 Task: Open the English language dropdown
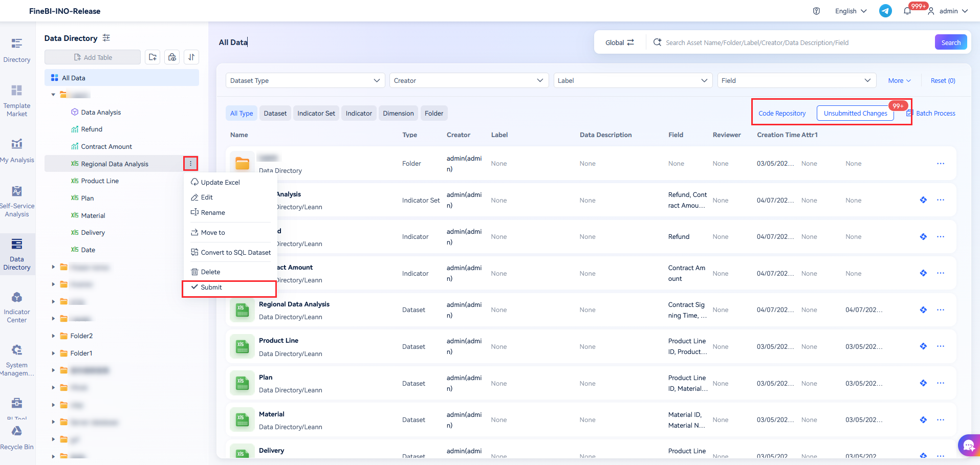click(x=851, y=11)
